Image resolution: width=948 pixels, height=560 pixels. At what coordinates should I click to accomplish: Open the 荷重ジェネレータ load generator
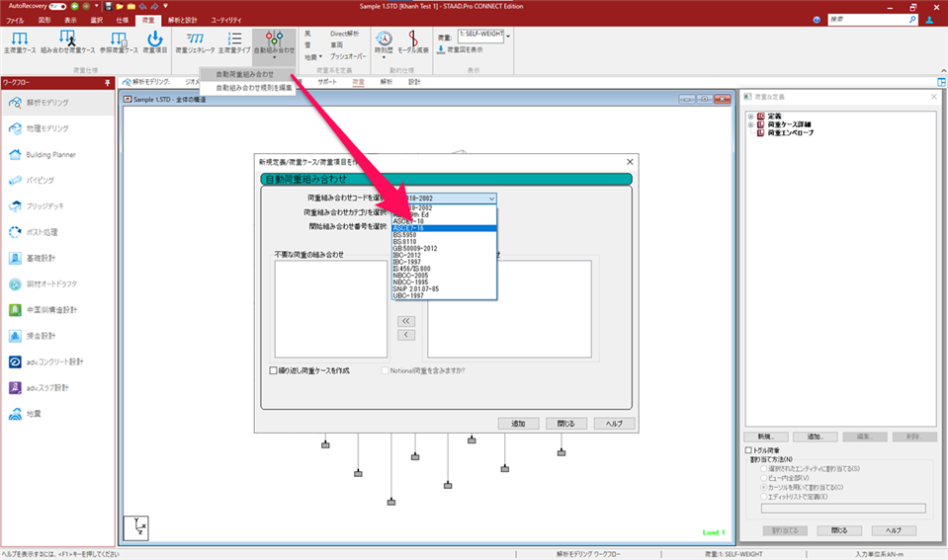coord(195,42)
